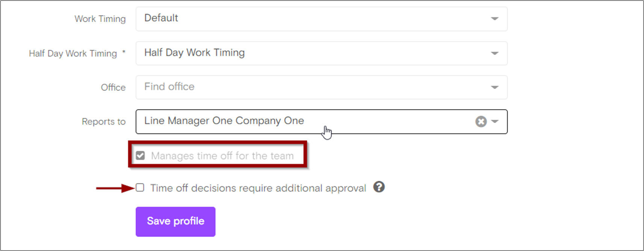Click the Reports to field label

tap(104, 122)
